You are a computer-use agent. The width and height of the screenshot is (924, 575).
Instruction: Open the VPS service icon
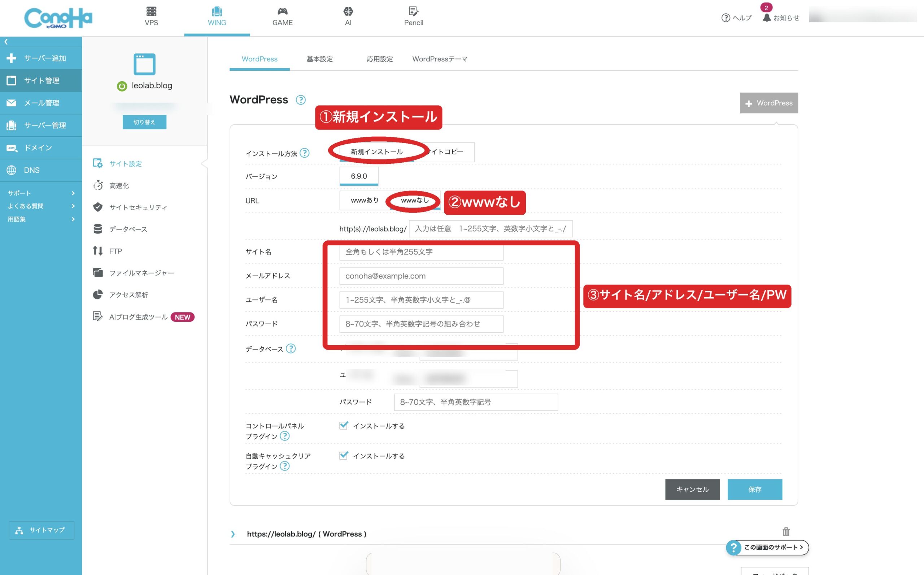pos(151,16)
